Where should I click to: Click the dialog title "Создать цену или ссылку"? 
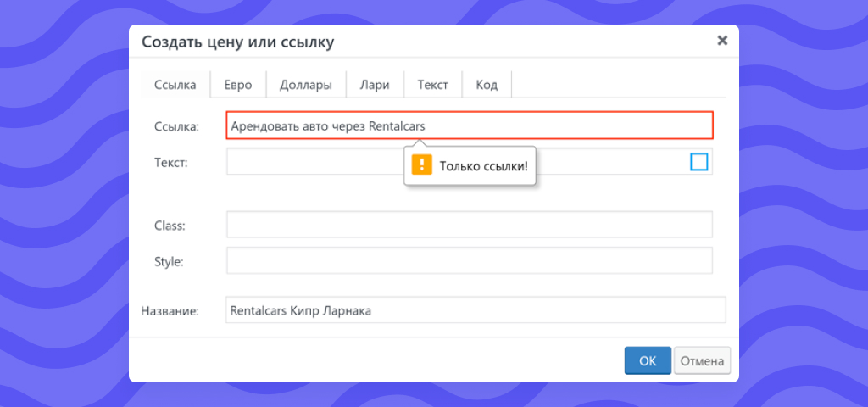tap(237, 42)
